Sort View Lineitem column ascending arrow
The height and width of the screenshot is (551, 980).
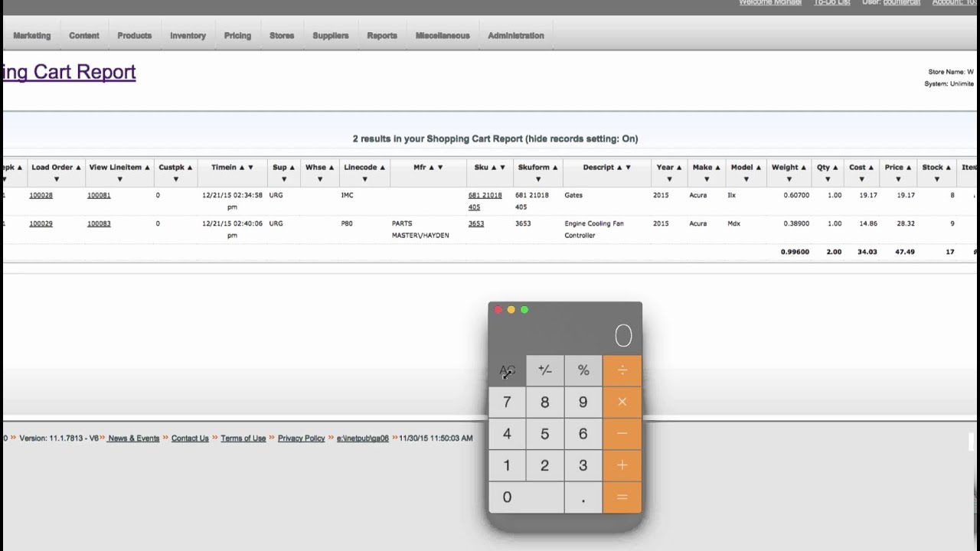tap(148, 168)
